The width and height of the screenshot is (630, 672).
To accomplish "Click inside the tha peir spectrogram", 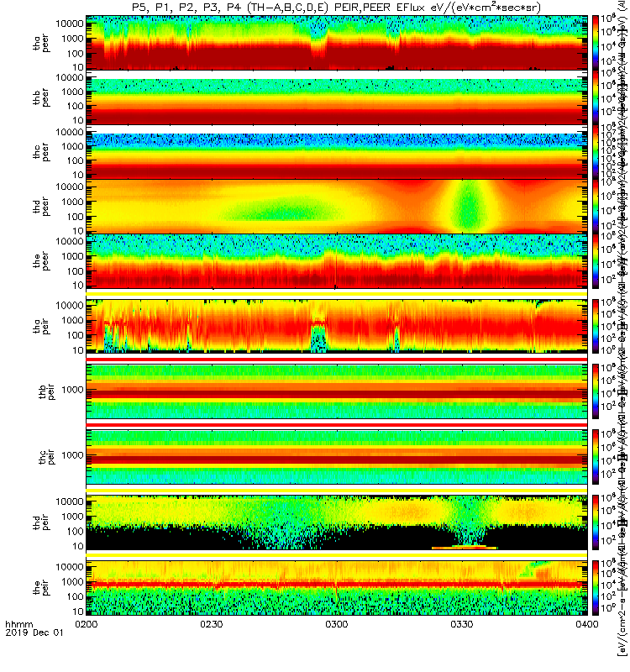I will pos(337,326).
